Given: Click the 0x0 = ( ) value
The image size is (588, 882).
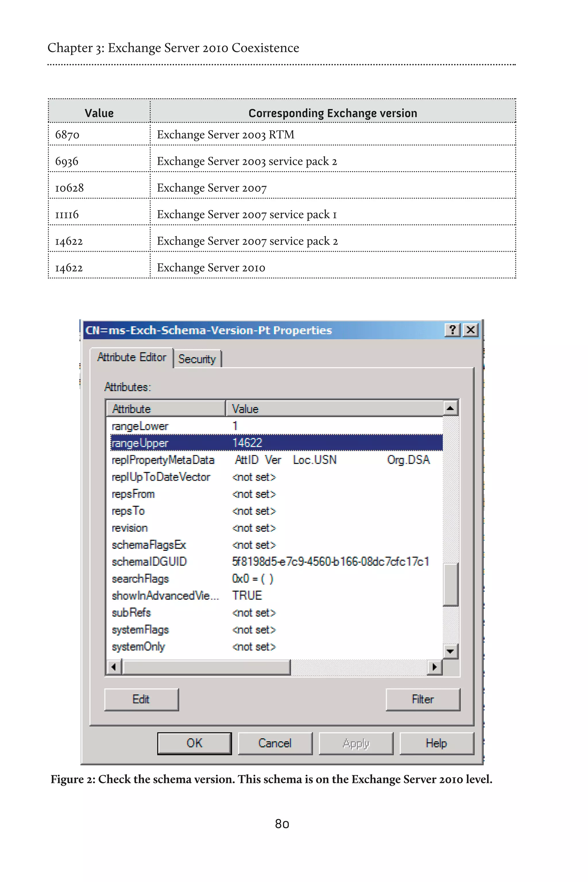Looking at the screenshot, I should tap(253, 579).
